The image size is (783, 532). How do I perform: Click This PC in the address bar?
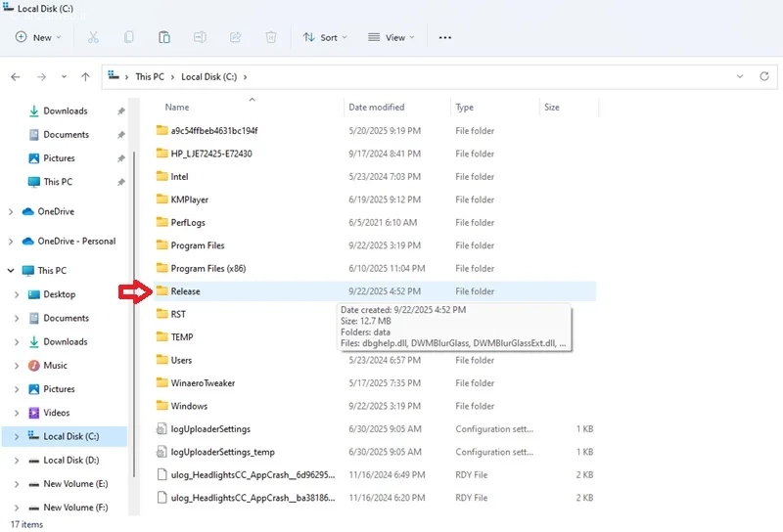150,76
